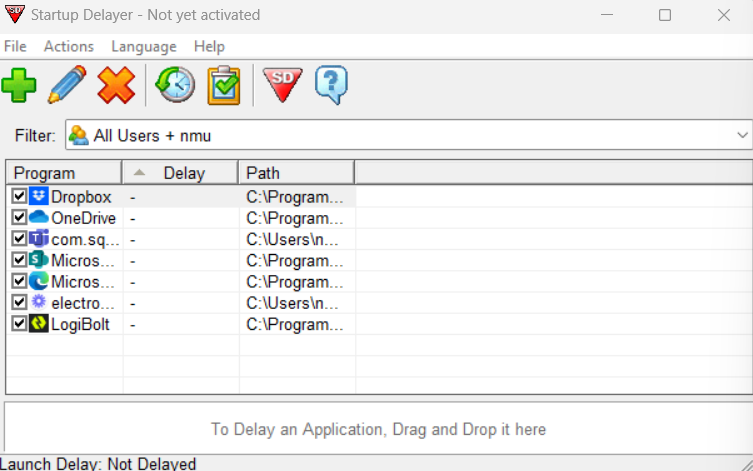Close the Startup Delayer window

(724, 15)
